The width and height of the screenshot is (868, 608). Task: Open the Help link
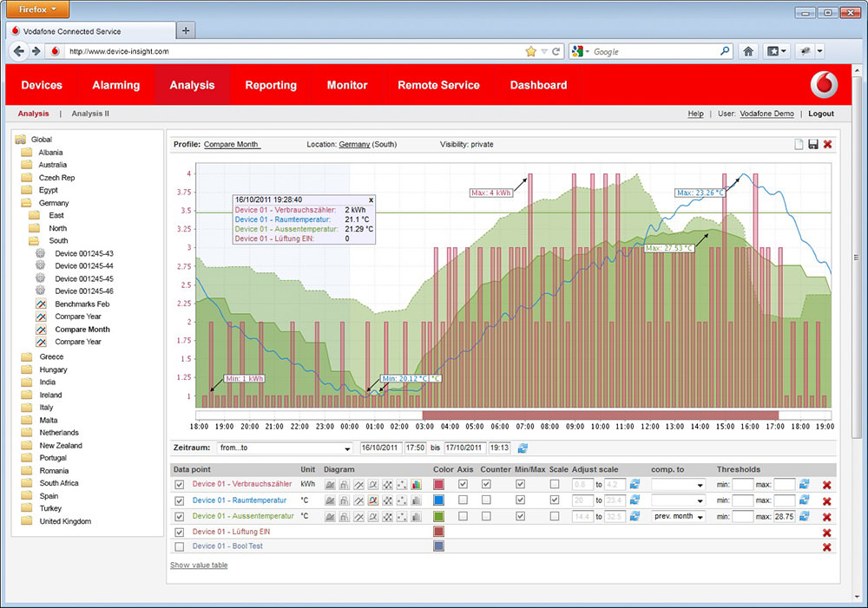[696, 114]
